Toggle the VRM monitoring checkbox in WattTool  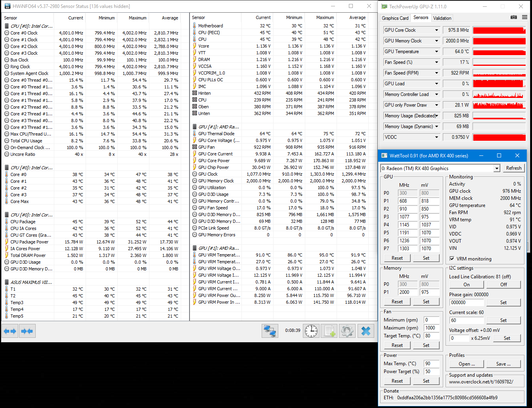[x=452, y=259]
